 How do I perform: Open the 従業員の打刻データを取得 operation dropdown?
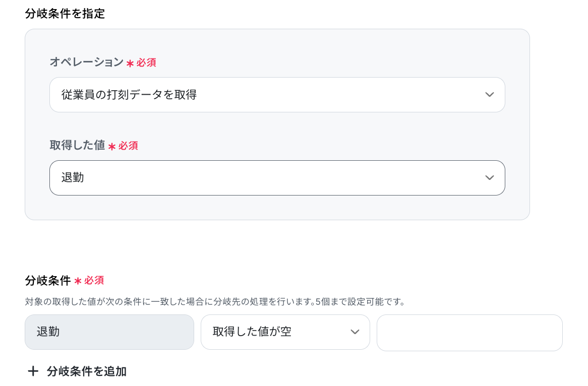[x=277, y=95]
